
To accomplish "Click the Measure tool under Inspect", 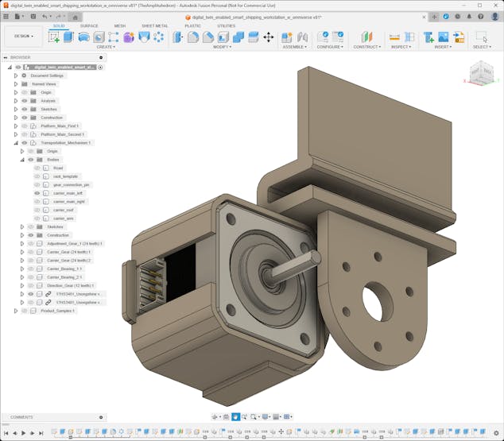I will (394, 37).
